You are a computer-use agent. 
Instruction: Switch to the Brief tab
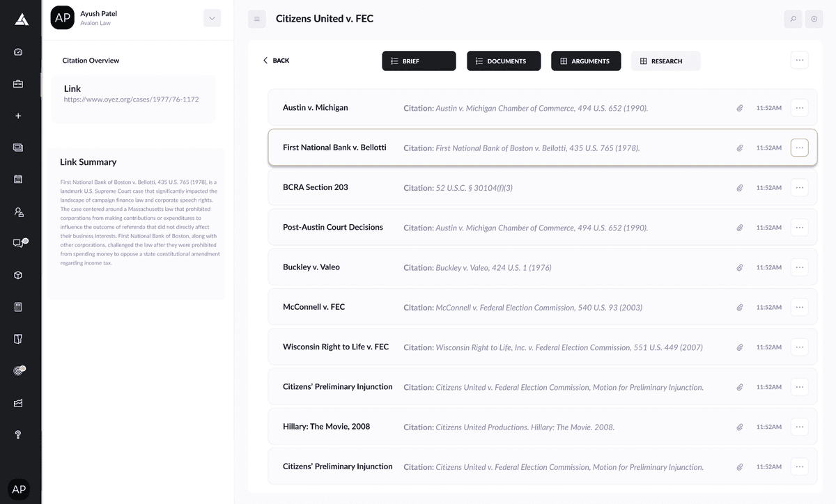point(419,61)
